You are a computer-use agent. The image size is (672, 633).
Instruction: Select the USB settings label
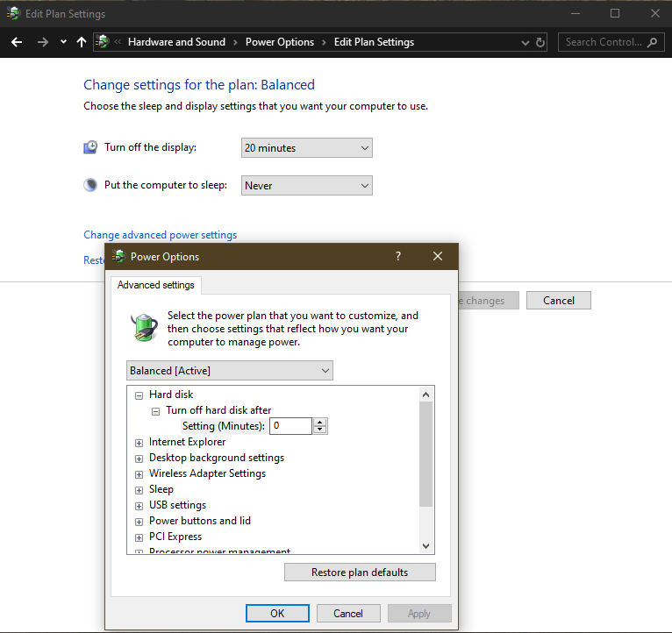coord(177,505)
